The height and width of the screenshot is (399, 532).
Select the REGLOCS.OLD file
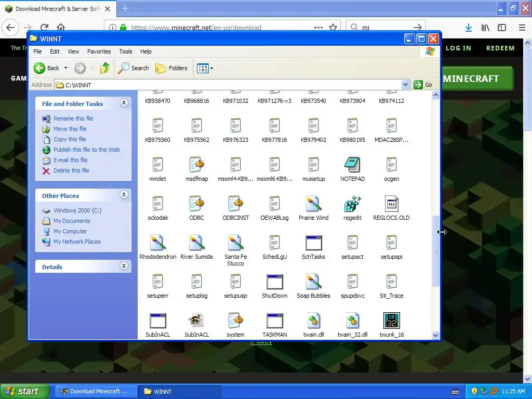[391, 204]
